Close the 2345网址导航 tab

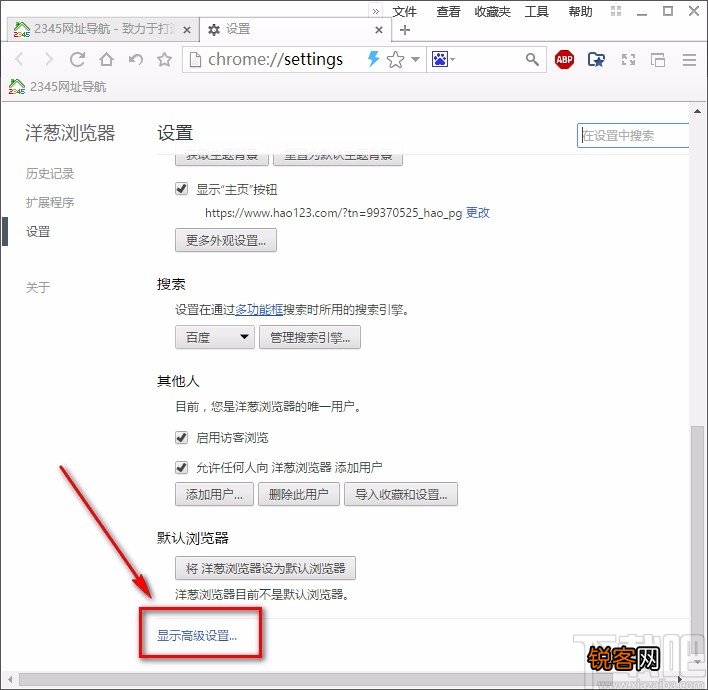click(x=186, y=30)
